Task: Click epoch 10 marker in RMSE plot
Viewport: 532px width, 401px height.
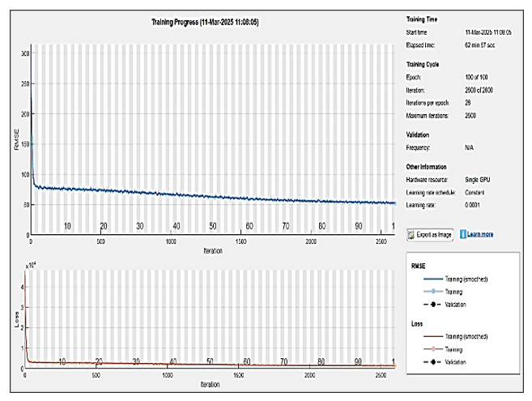Action: tap(67, 226)
